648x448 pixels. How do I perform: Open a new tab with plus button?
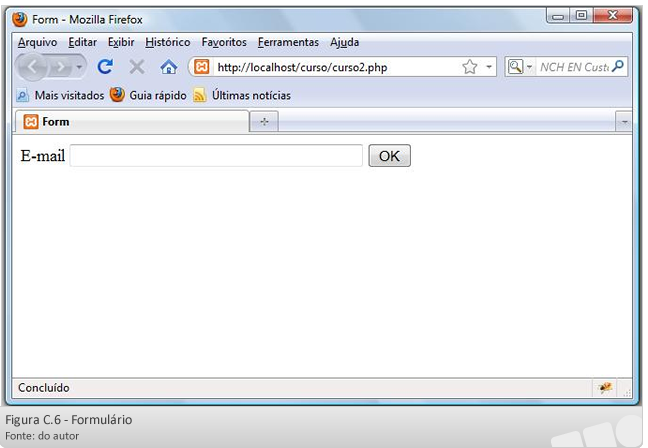click(264, 122)
